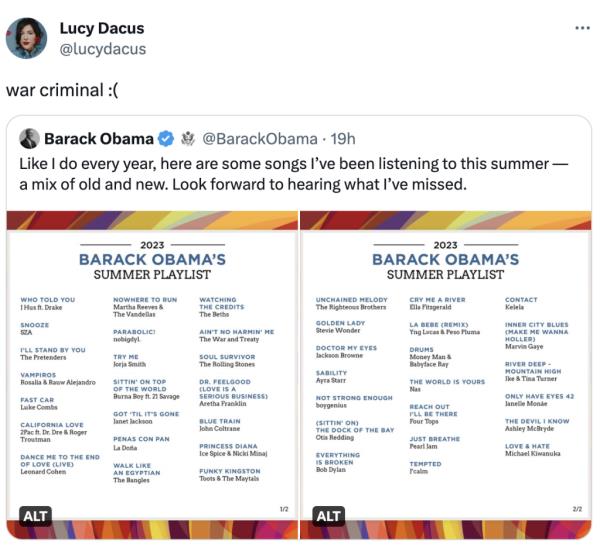
Task: Click Lucy Dacus's profile avatar
Action: tap(26, 38)
